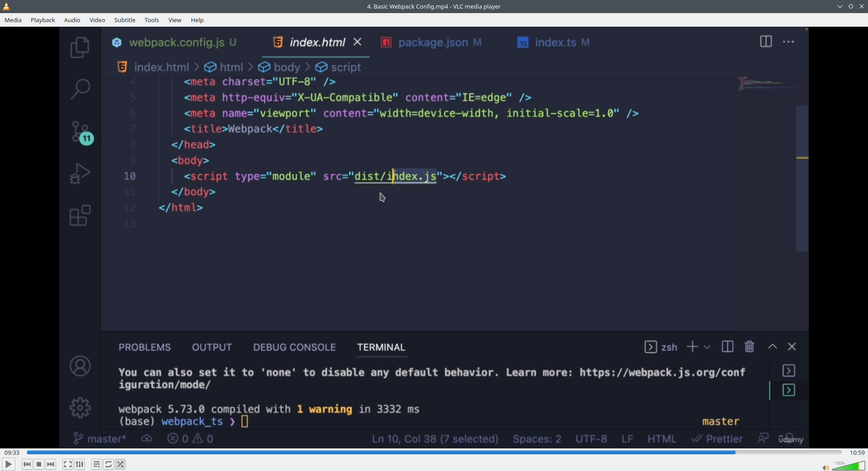Click the new terminal plus icon
Viewport: 868px width, 471px height.
(692, 347)
